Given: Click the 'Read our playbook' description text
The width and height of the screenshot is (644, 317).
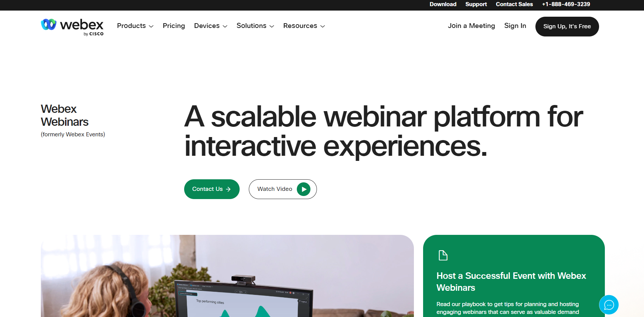Looking at the screenshot, I should [x=508, y=308].
